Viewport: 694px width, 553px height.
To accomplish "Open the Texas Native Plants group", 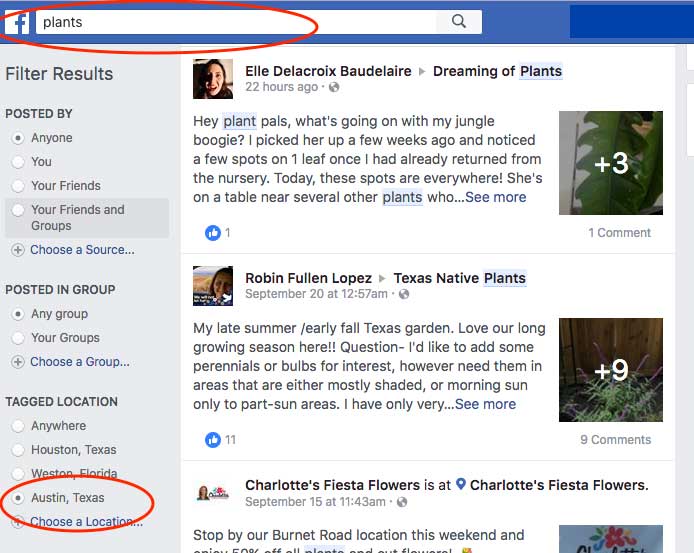I will (459, 278).
